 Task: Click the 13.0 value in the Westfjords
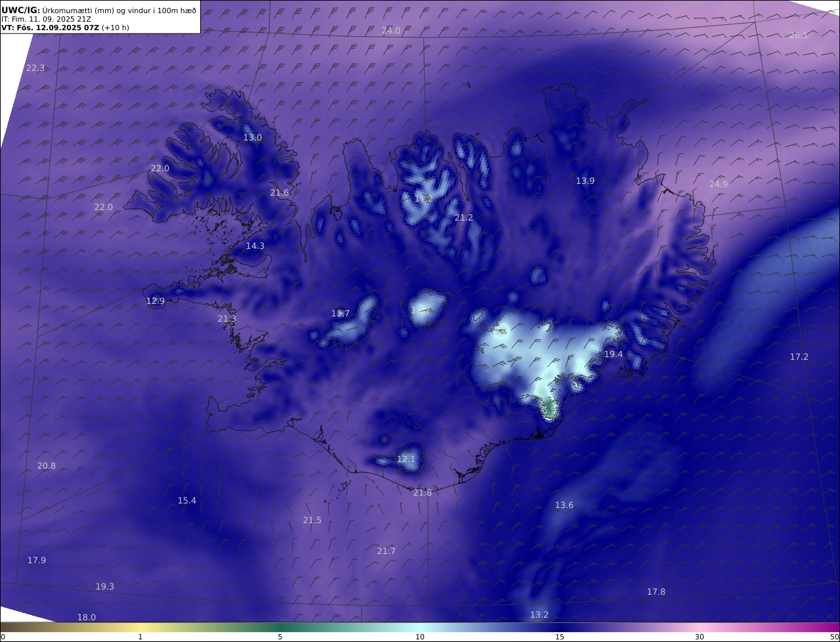(x=253, y=138)
